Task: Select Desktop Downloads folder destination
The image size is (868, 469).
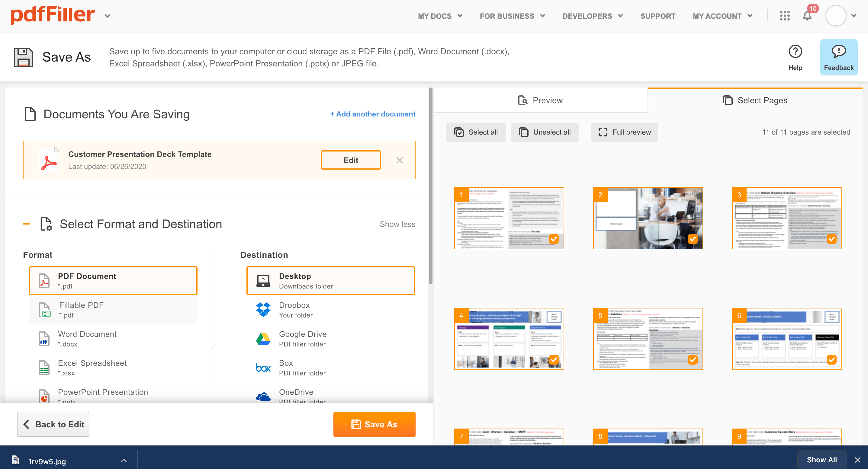Action: [330, 281]
